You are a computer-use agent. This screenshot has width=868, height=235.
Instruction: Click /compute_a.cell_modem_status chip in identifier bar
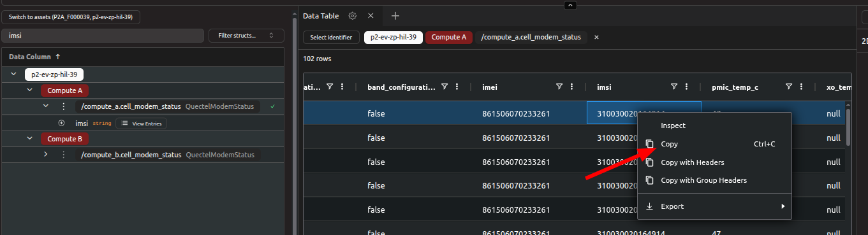(531, 37)
